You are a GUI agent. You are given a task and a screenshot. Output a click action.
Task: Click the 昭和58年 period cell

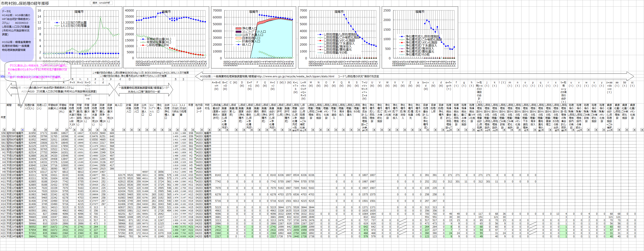pos(11,133)
